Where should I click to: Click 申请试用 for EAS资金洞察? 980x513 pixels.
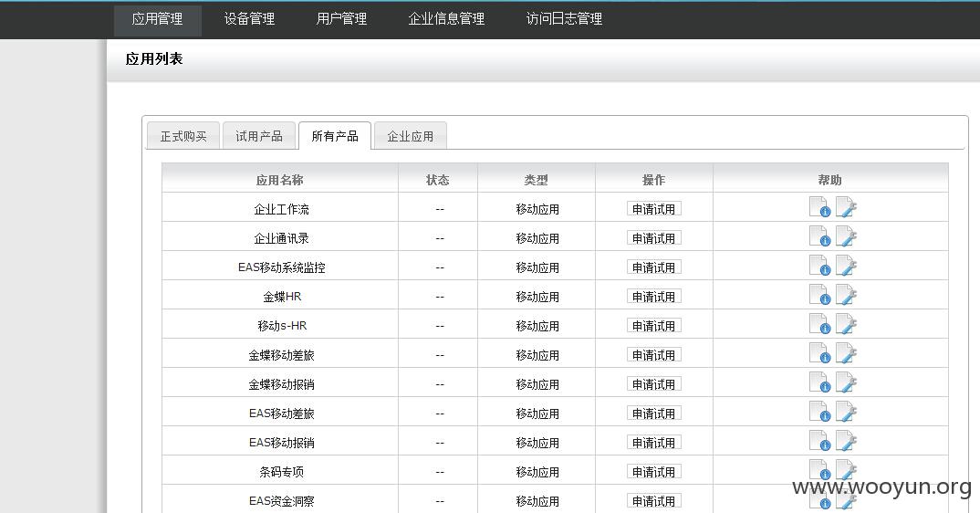click(x=653, y=500)
